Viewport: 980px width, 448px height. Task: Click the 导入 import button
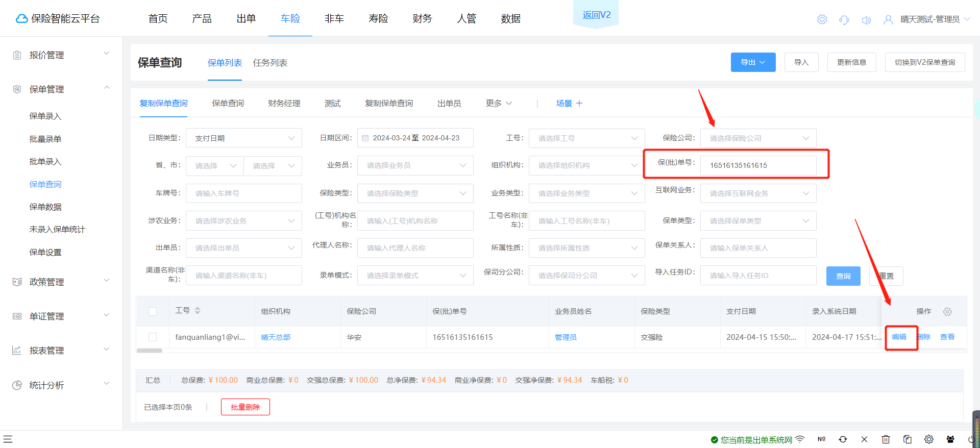[x=801, y=62]
